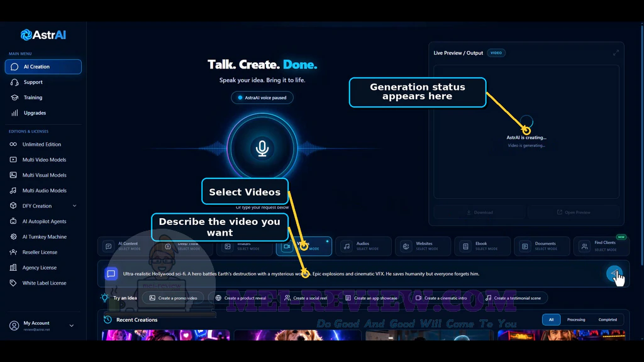Click the microphone button to speak
The width and height of the screenshot is (644, 362).
coord(262,148)
